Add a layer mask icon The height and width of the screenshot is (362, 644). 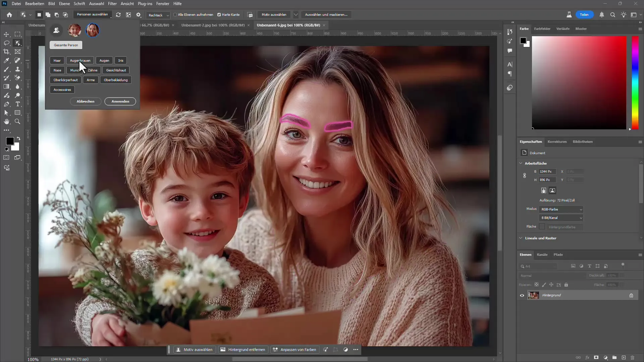596,358
